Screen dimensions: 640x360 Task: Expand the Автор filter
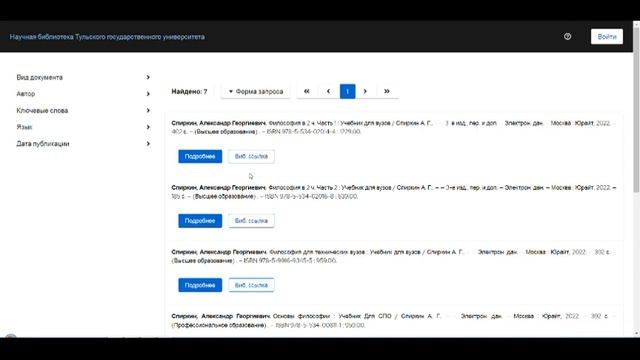(83, 94)
